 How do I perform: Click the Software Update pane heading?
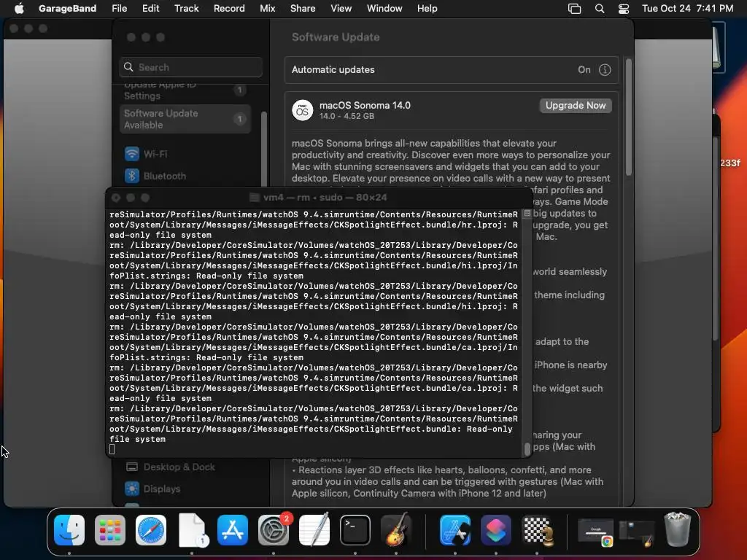click(336, 36)
